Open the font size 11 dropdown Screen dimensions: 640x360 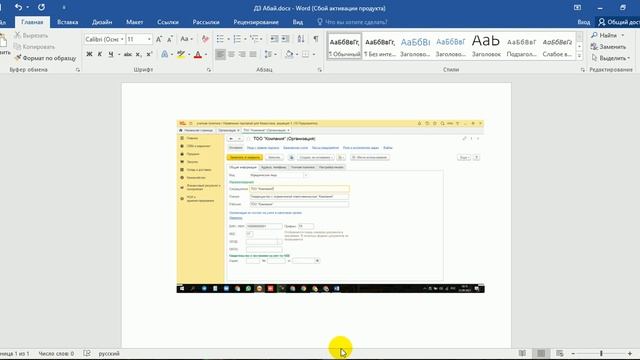click(149, 39)
